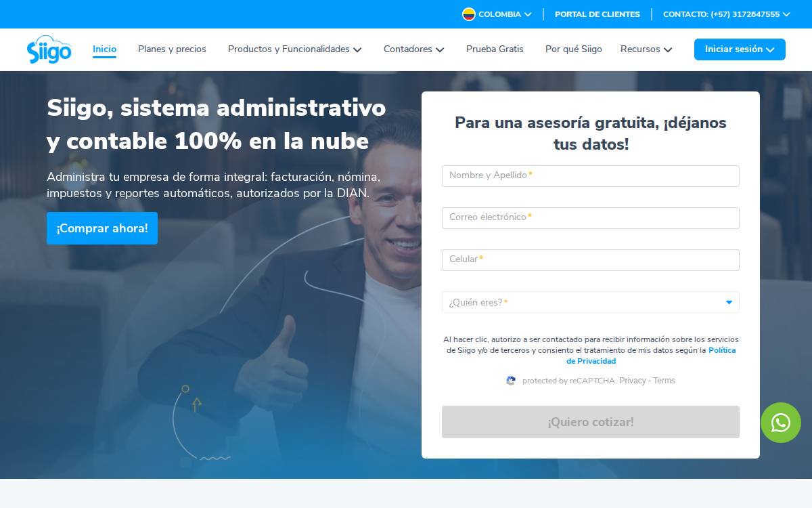This screenshot has height=508, width=812.
Task: Open Prueba Gratis page
Action: [495, 49]
